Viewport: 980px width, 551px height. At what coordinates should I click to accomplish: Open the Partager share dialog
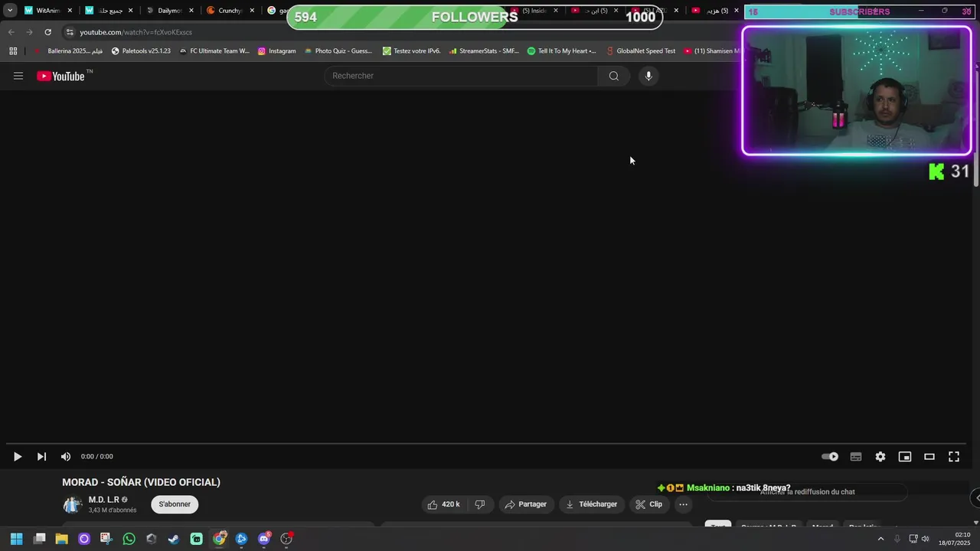pos(525,504)
